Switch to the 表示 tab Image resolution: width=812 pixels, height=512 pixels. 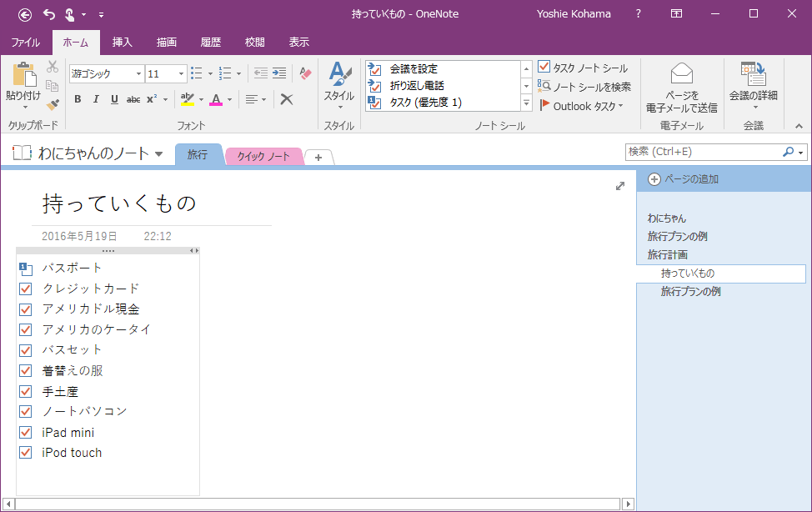(x=298, y=42)
